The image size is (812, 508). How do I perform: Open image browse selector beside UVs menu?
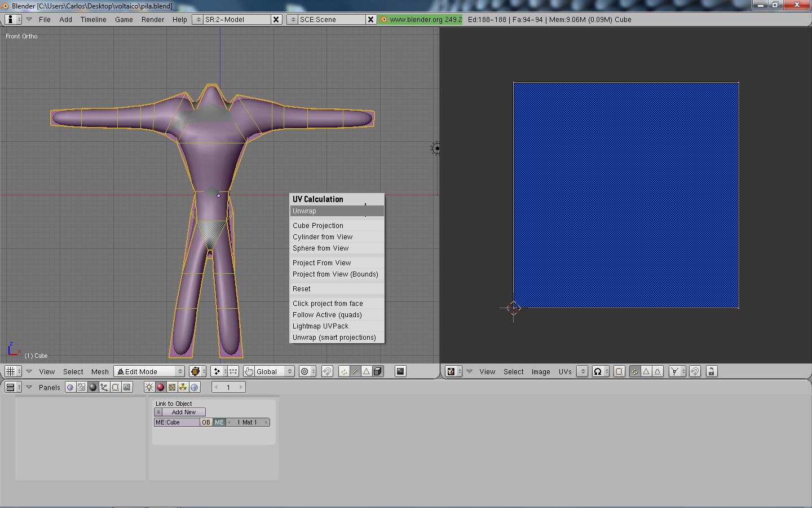point(582,371)
